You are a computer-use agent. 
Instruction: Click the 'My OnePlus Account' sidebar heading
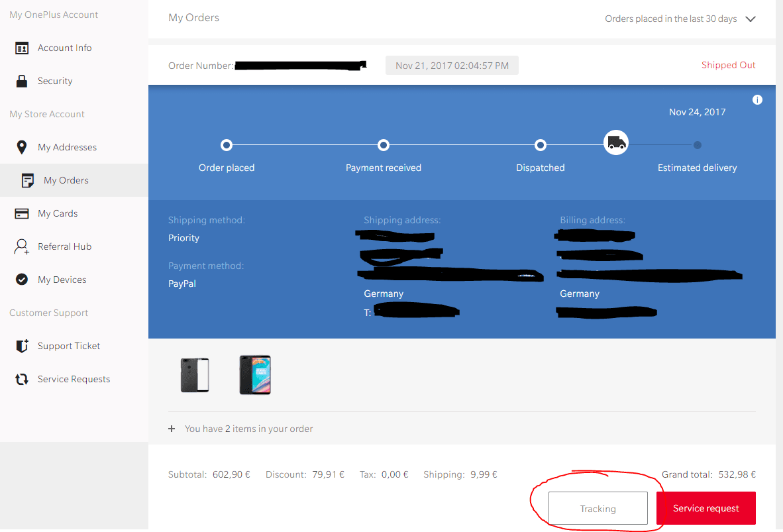point(54,15)
